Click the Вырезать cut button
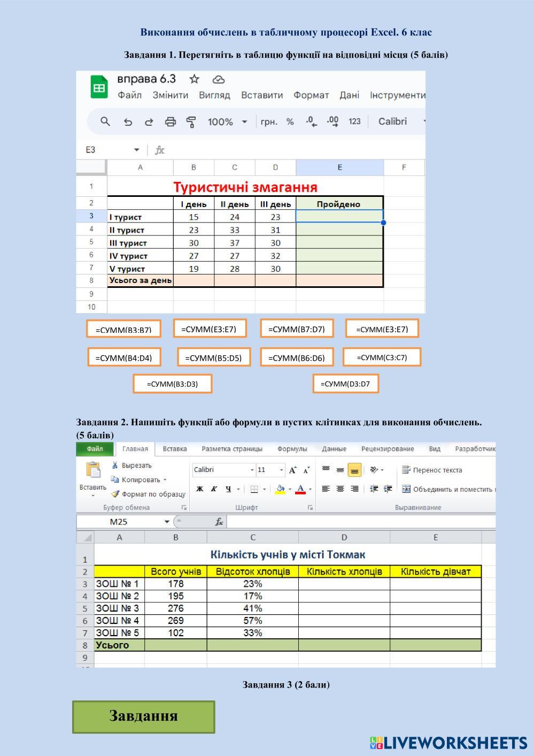534x756 pixels. coord(131,465)
